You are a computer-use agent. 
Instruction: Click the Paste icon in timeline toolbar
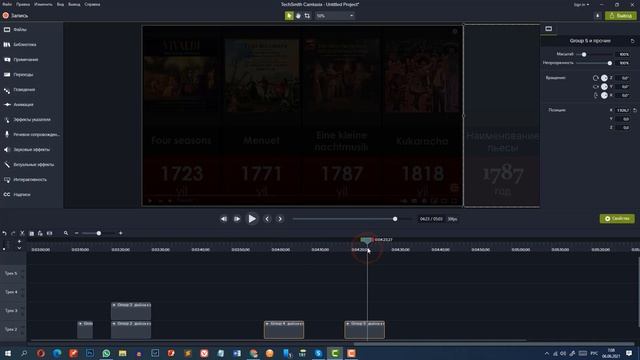tap(40, 233)
